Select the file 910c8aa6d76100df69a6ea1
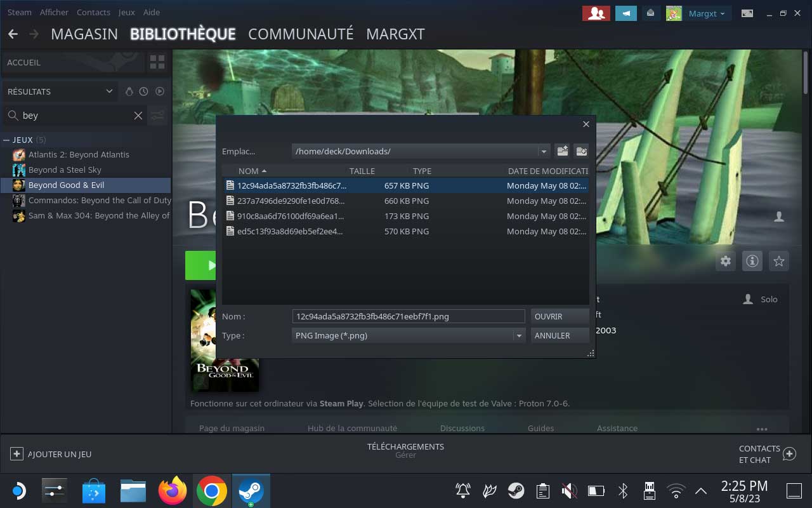Image resolution: width=812 pixels, height=508 pixels. (405, 216)
